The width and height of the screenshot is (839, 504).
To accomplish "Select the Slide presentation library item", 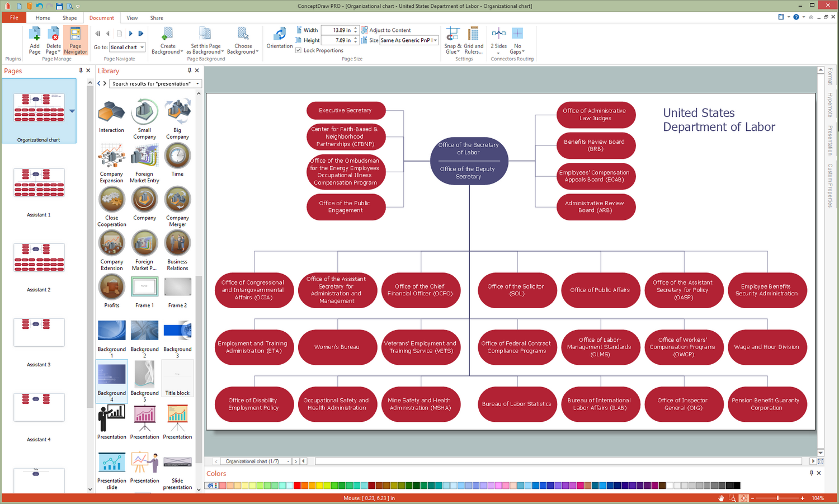I will [x=177, y=471].
